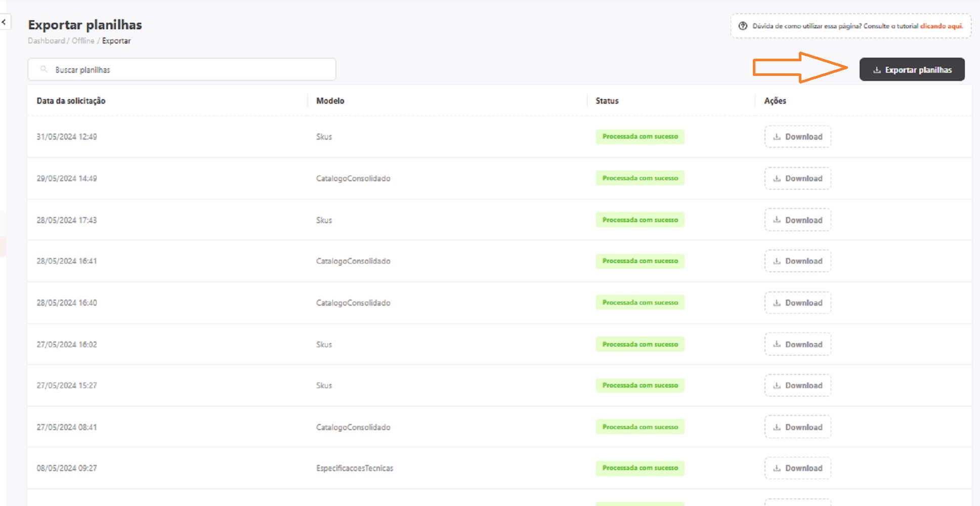Click download icon for 27/05/2024 16:02 row

coord(777,345)
